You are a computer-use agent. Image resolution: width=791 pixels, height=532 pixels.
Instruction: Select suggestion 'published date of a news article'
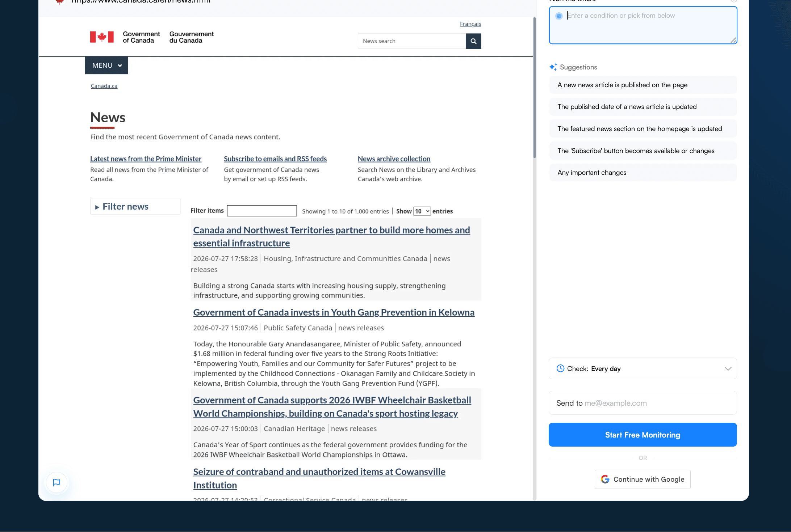[x=643, y=107]
